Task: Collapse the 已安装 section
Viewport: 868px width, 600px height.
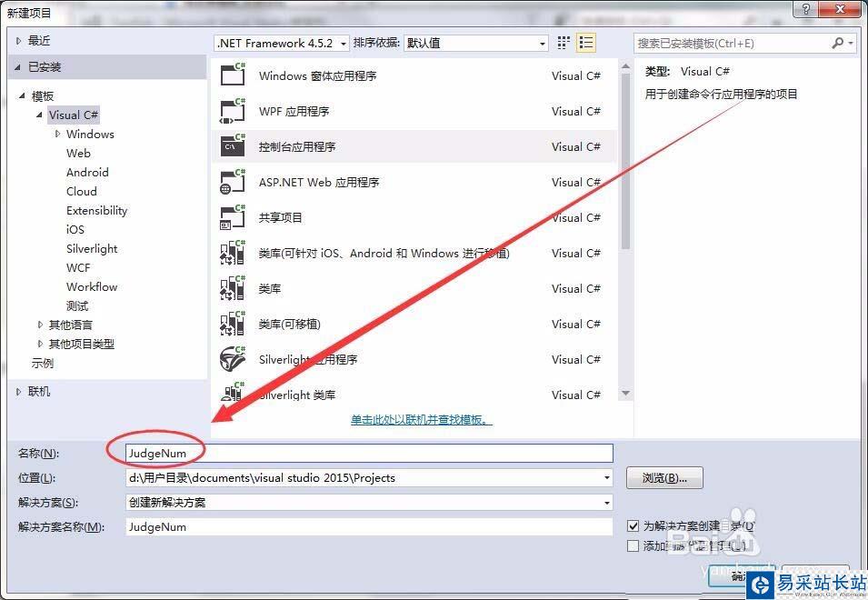Action: click(x=17, y=67)
